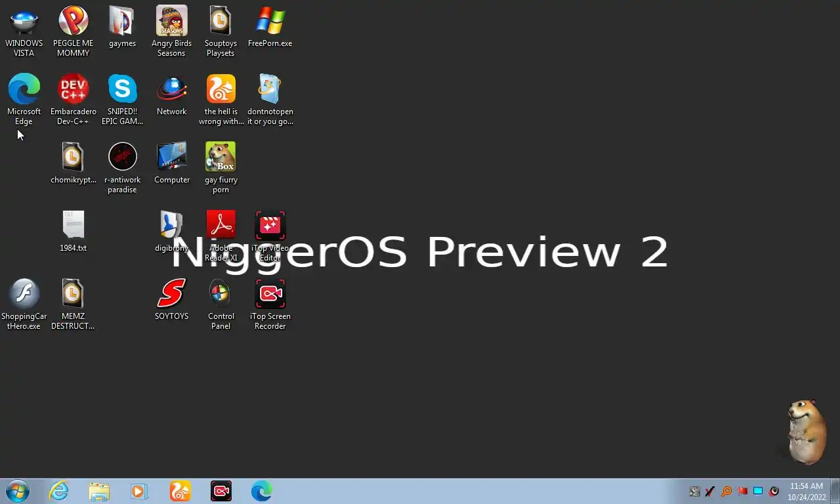Click the hamster desktop toy character
The image size is (840, 504).
[x=805, y=430]
